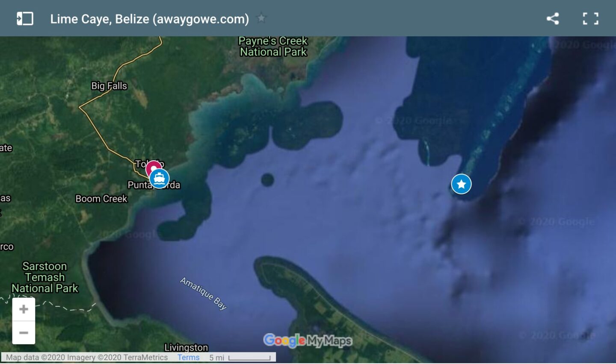
Task: View the map in fullscreen mode
Action: (x=591, y=18)
